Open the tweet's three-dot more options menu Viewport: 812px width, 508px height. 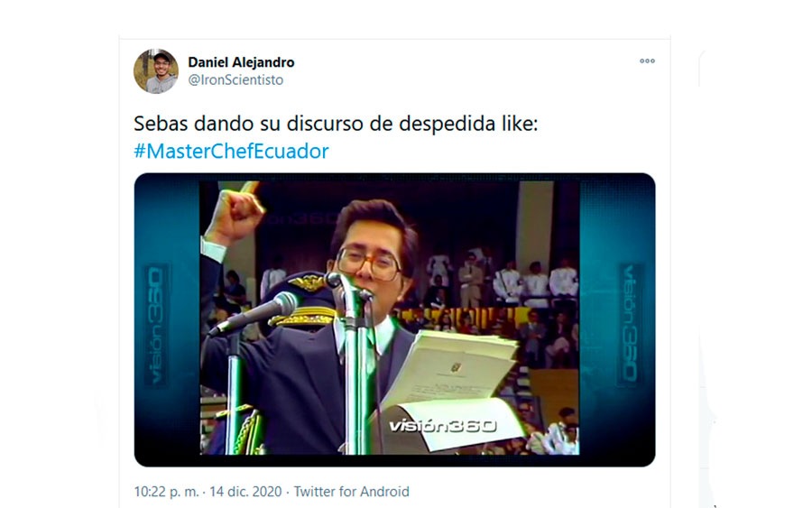[x=647, y=61]
